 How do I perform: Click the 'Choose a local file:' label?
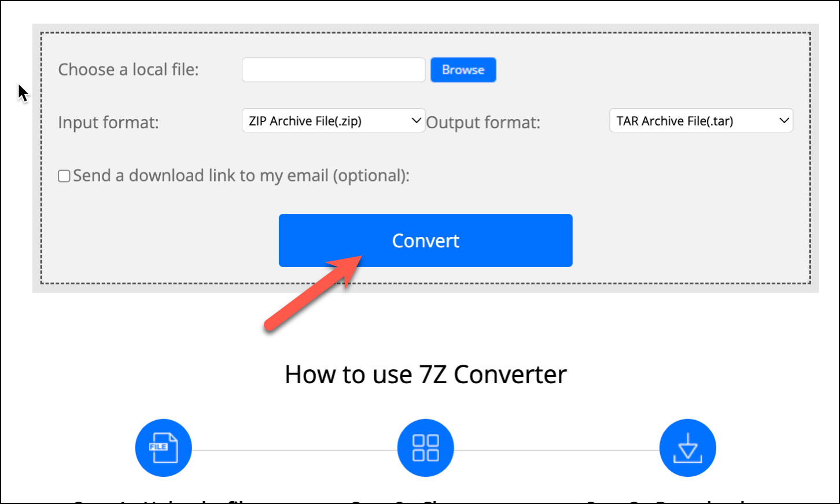click(x=128, y=70)
